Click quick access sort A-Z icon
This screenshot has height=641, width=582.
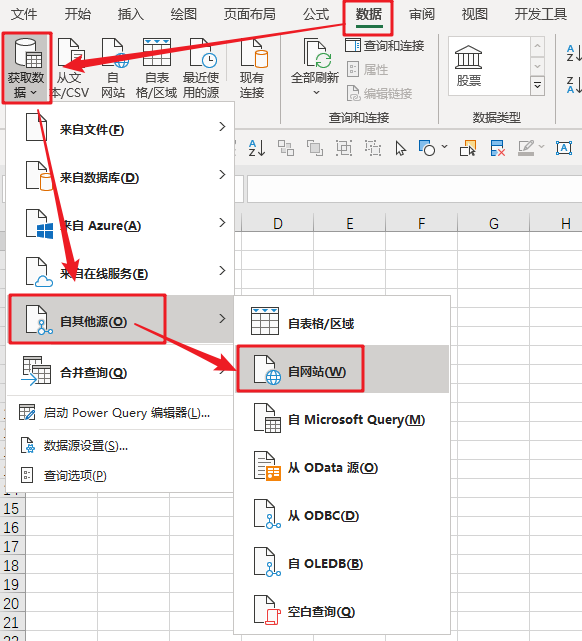click(x=257, y=148)
